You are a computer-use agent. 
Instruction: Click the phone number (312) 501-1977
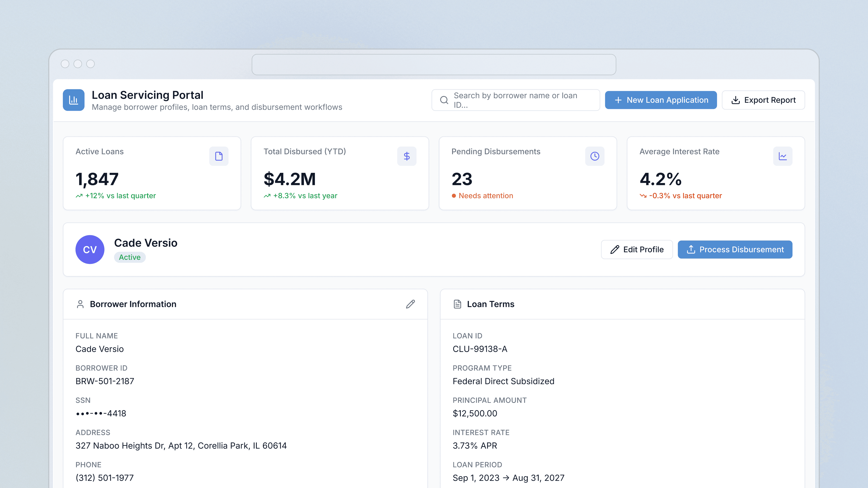(104, 478)
